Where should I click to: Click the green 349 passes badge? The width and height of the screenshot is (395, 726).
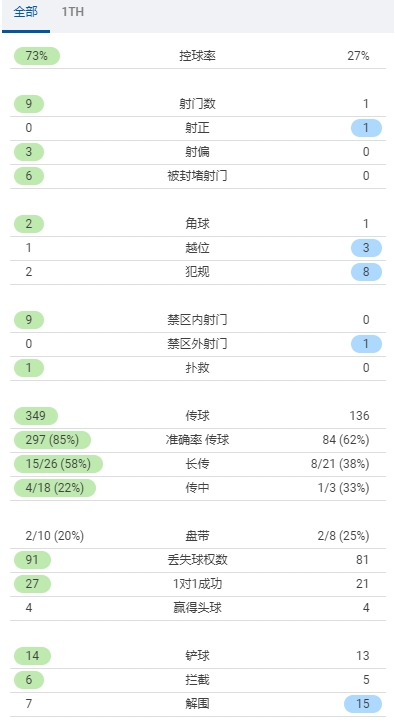36,416
